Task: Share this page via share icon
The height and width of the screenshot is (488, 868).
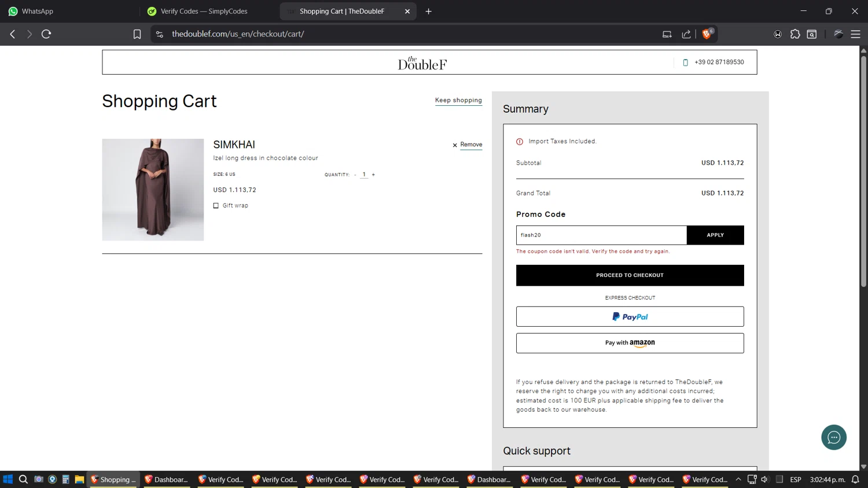Action: tap(686, 34)
